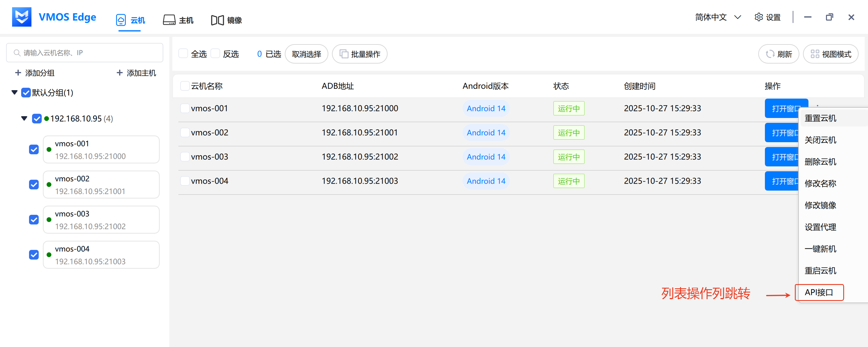
Task: Click the 刷新 refresh icon button
Action: click(x=770, y=54)
